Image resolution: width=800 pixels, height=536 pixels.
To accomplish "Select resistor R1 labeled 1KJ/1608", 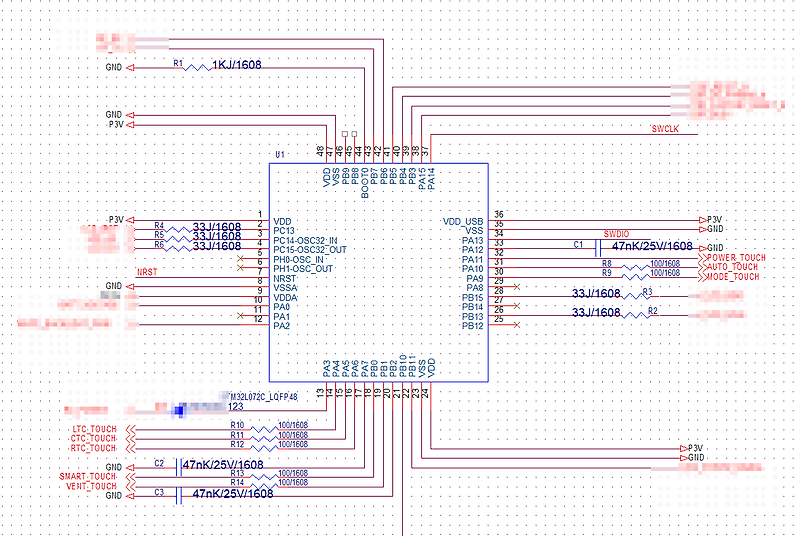I will click(x=197, y=67).
